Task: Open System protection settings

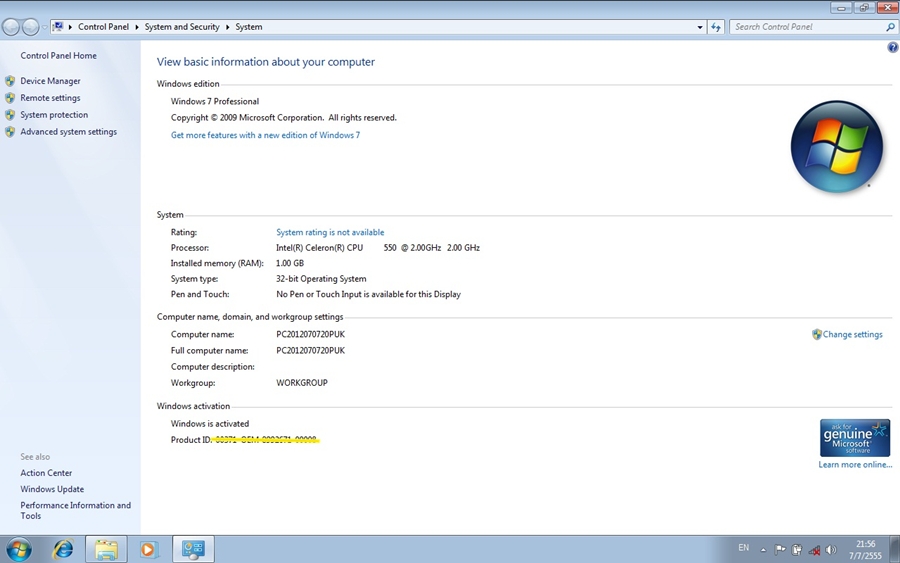Action: point(54,115)
